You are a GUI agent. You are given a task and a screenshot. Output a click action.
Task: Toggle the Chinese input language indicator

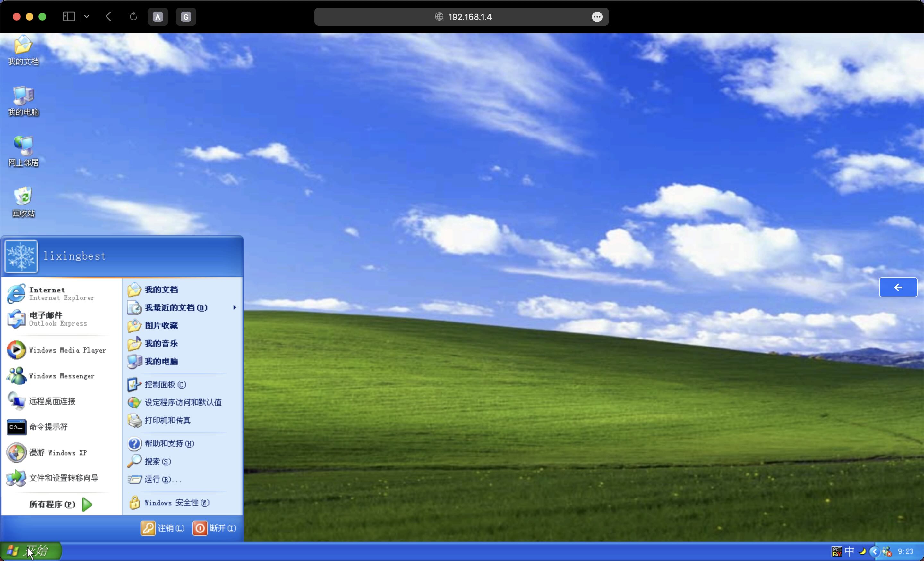tap(849, 551)
